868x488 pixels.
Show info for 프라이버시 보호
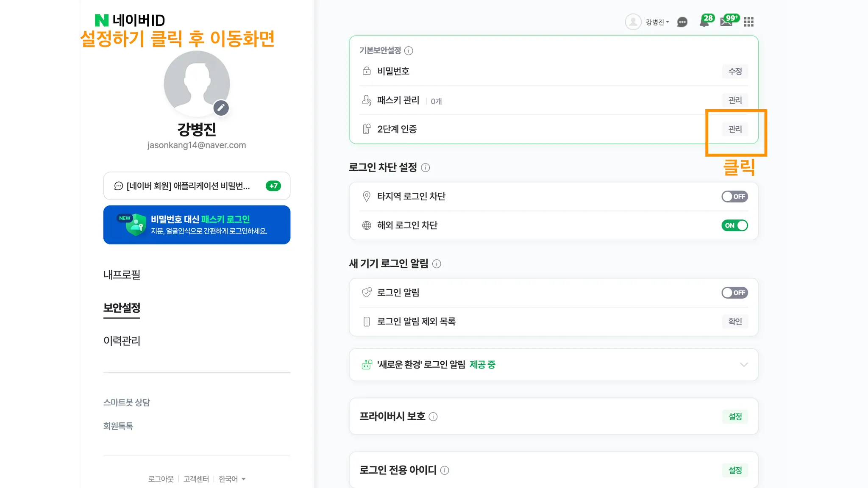(433, 417)
